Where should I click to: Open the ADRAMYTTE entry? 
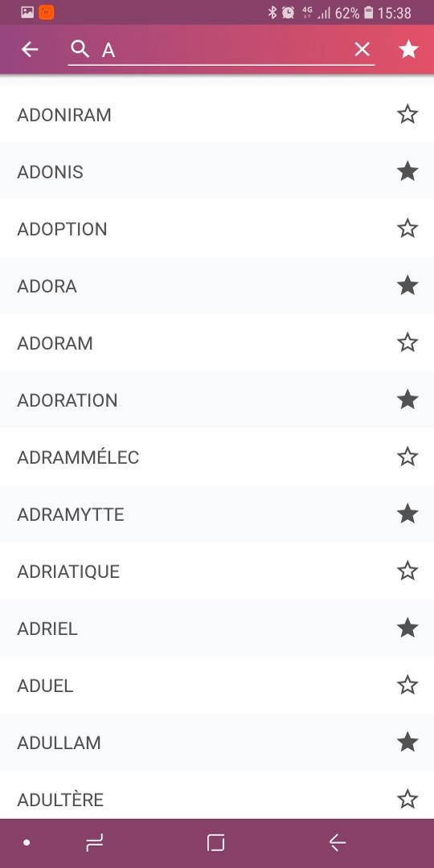point(217,514)
